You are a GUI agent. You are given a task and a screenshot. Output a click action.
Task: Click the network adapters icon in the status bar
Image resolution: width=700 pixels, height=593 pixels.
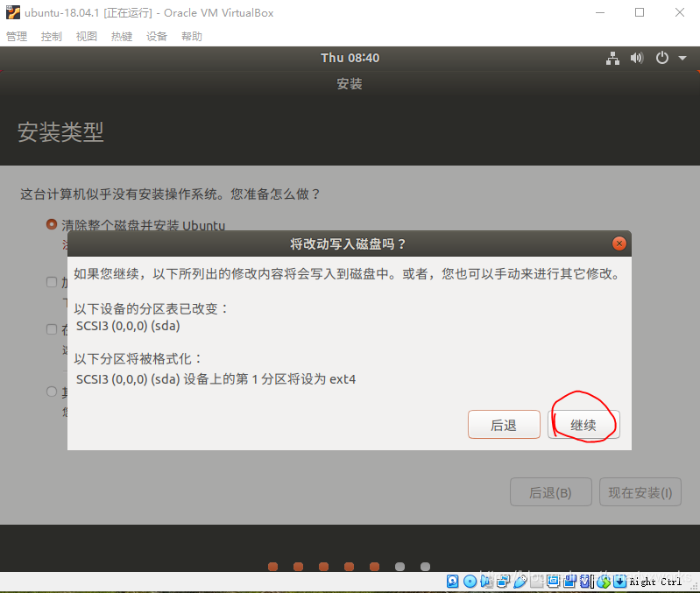pyautogui.click(x=503, y=581)
